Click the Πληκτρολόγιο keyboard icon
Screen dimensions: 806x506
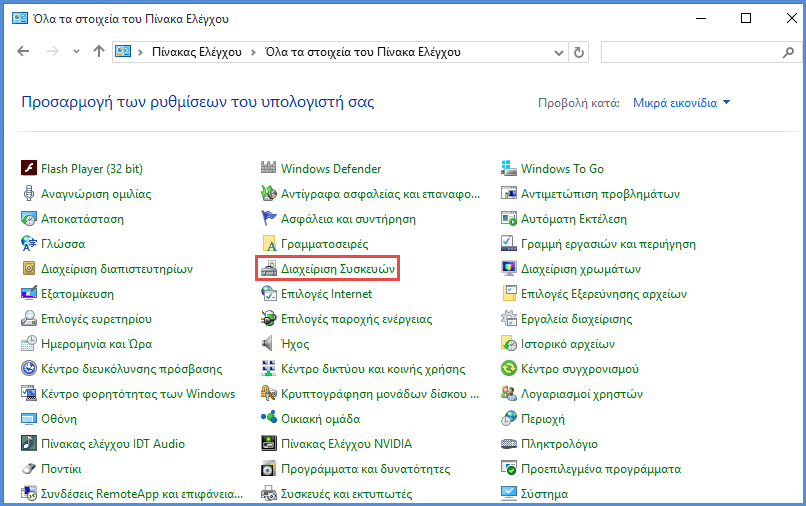pyautogui.click(x=508, y=443)
